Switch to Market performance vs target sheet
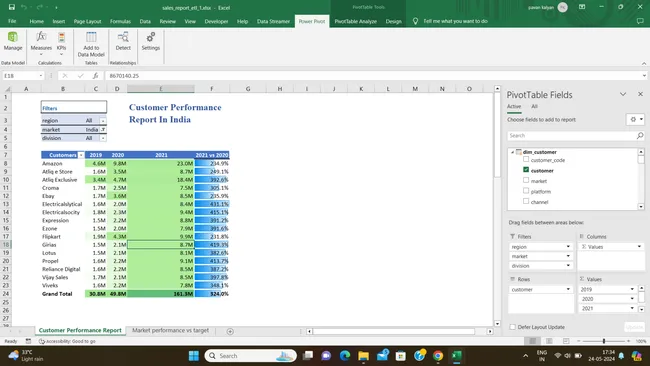Screen dimensions: 650x366 point(170,330)
